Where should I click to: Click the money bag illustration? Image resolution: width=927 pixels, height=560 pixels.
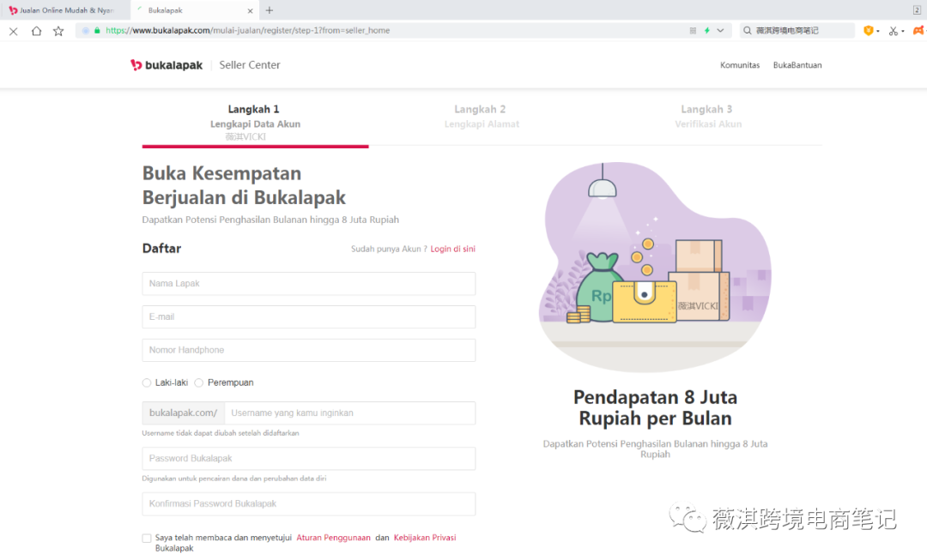click(x=598, y=287)
